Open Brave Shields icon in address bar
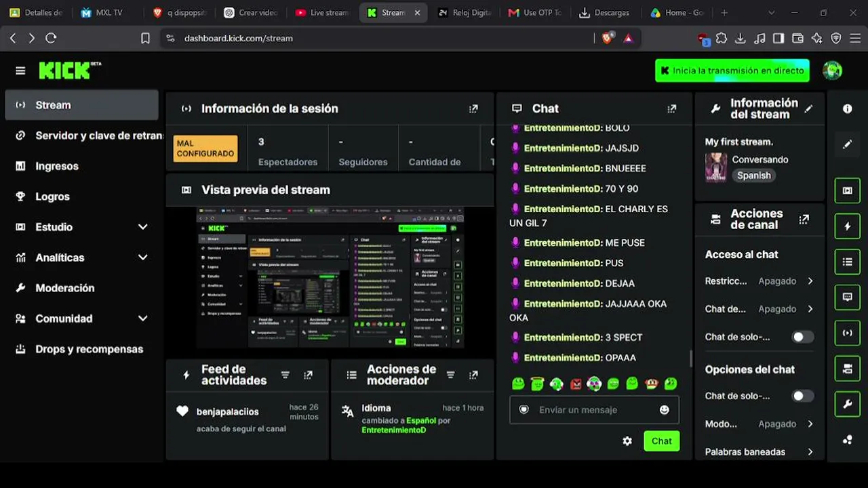The height and width of the screenshot is (488, 868). pos(607,39)
